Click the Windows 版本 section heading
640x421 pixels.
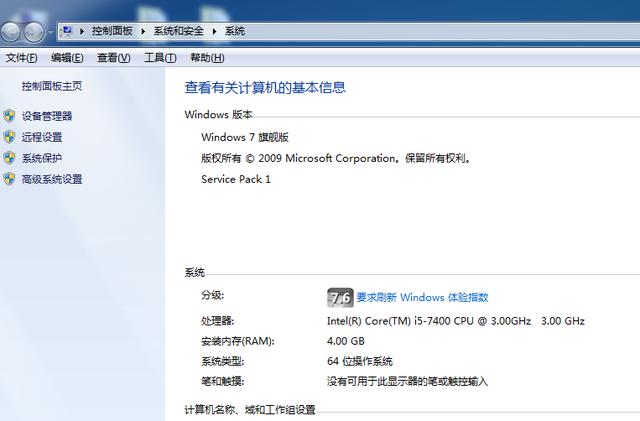point(218,115)
